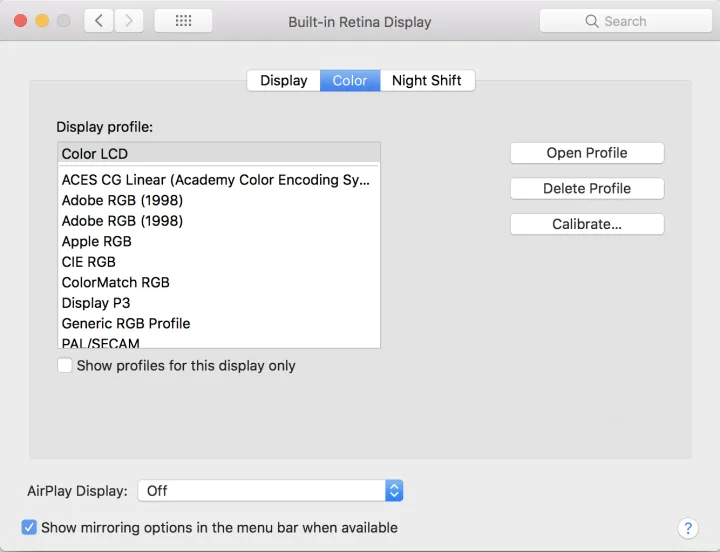Image resolution: width=720 pixels, height=552 pixels.
Task: Uncheck Show mirroring options in menu bar
Action: (x=30, y=527)
